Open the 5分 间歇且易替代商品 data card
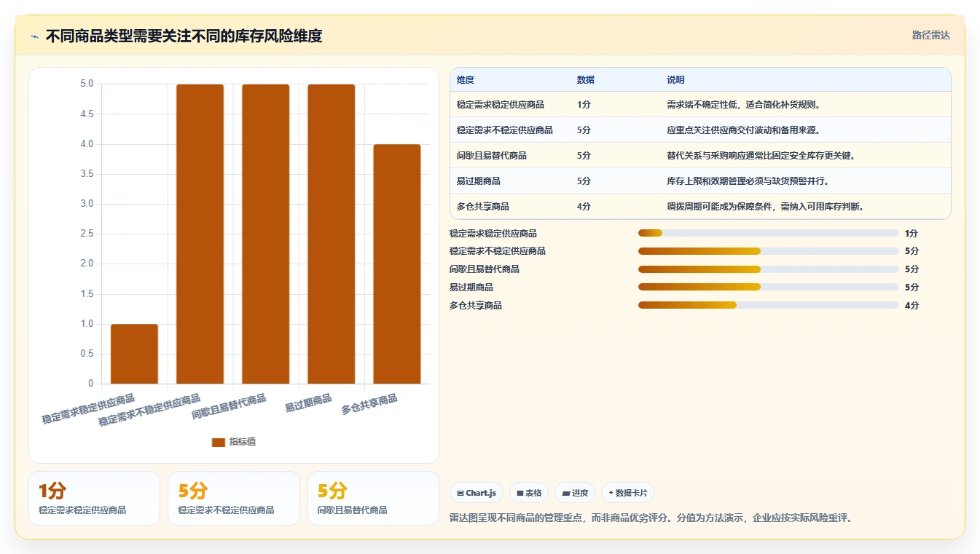The height and width of the screenshot is (554, 980). click(373, 498)
